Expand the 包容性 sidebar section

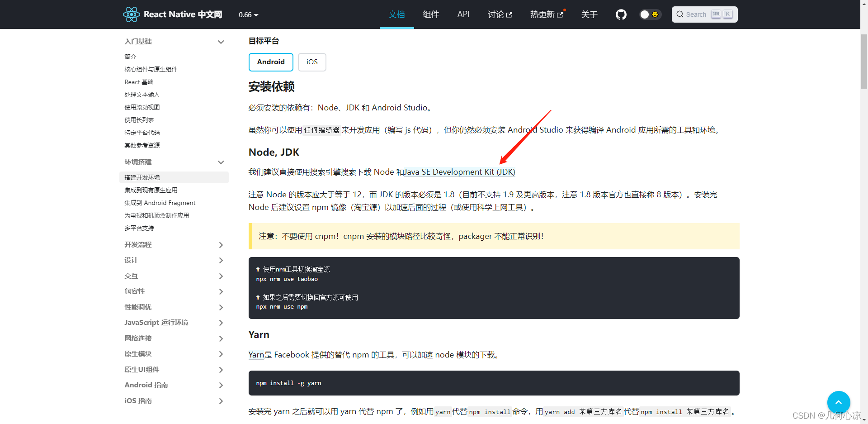click(175, 291)
